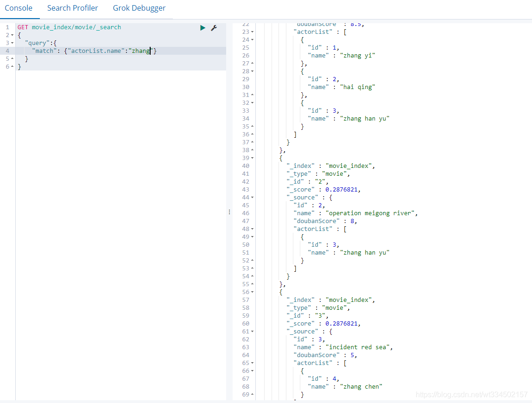The height and width of the screenshot is (403, 532).
Task: Click the "id" : 2 line 29 in output
Action: point(323,79)
